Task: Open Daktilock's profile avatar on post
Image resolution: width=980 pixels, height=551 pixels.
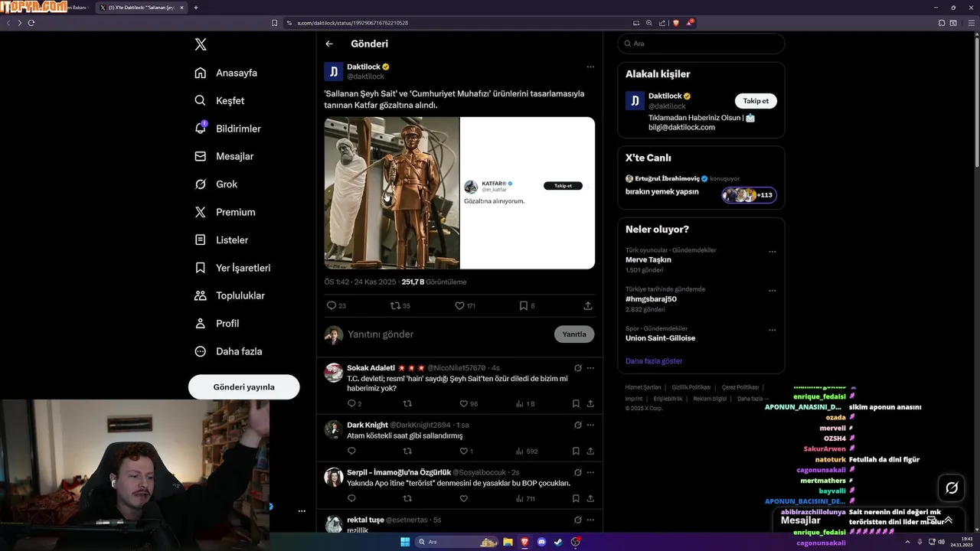Action: coord(334,72)
